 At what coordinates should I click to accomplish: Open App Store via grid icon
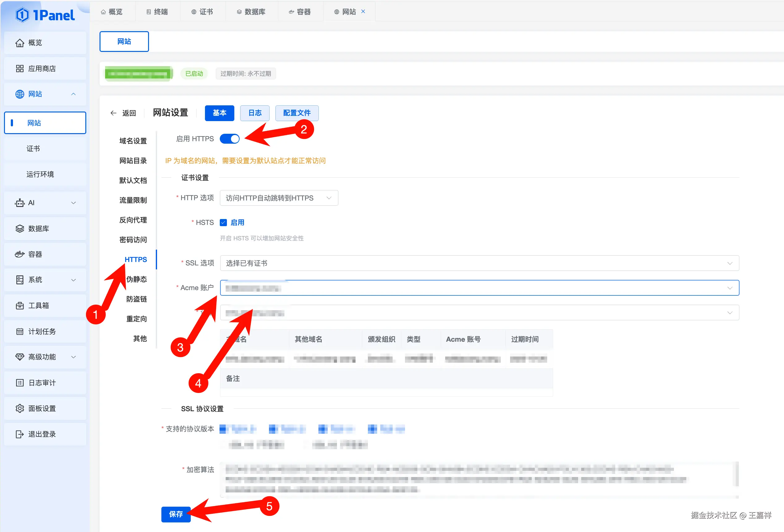point(19,69)
